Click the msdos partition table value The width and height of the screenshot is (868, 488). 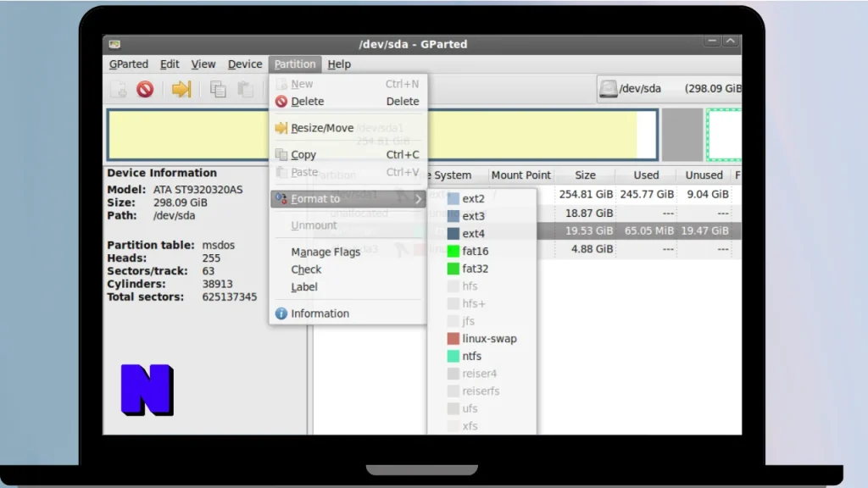[x=218, y=245]
